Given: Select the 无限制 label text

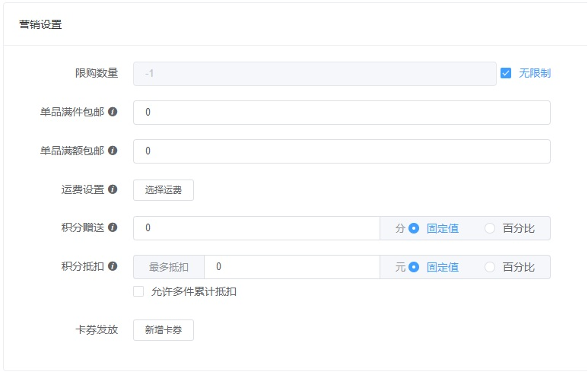Looking at the screenshot, I should (535, 73).
